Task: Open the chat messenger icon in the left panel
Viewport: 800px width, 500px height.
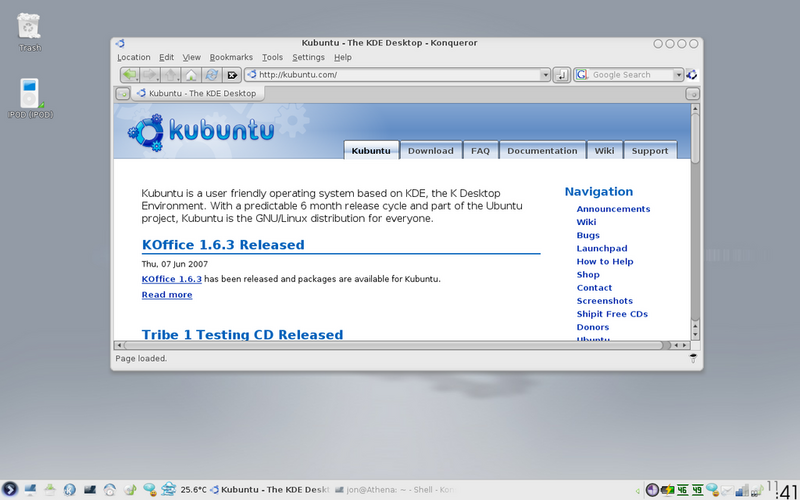Action: click(149, 490)
